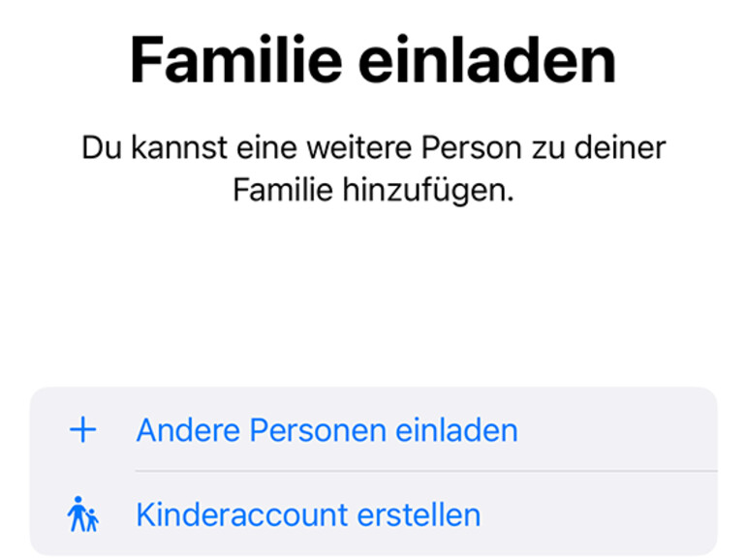Screen dimensions: 746x560
Task: Click the word "Andere" in the first option
Action: pyautogui.click(x=184, y=430)
